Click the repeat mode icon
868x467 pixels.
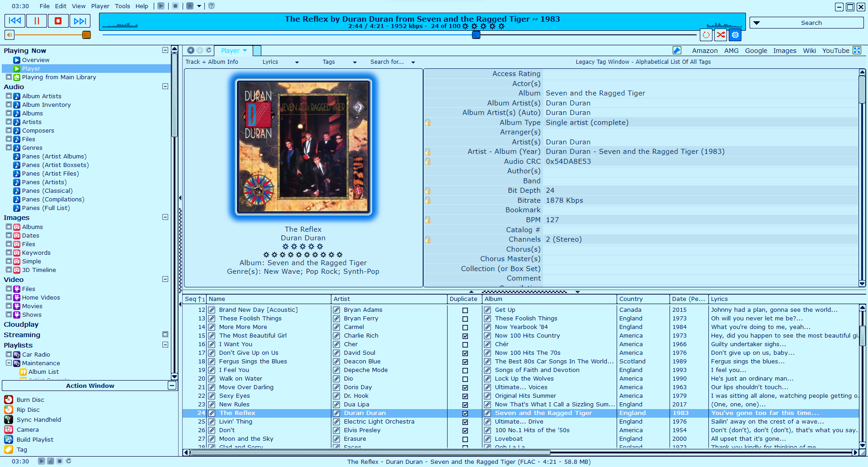(x=706, y=35)
